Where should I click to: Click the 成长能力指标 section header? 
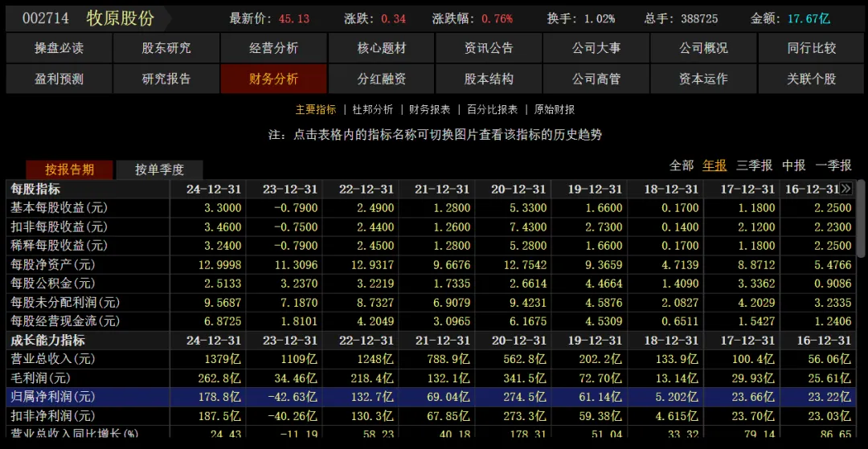pyautogui.click(x=47, y=341)
